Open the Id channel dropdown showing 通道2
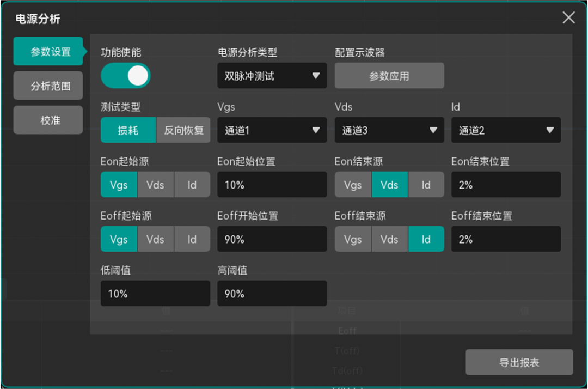 tap(506, 130)
